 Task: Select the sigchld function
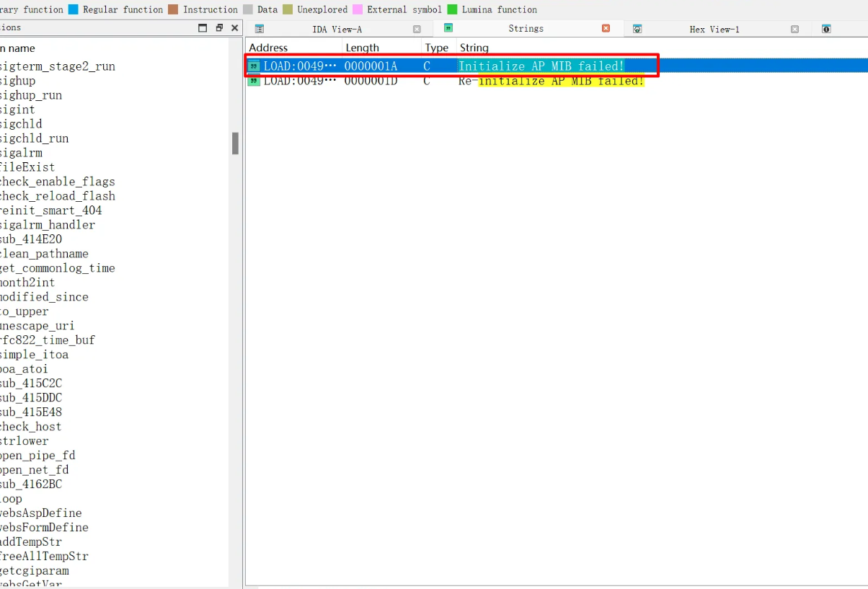click(21, 124)
